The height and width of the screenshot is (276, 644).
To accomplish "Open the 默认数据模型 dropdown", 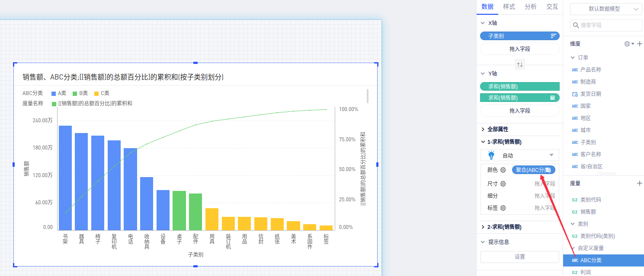I will (606, 9).
